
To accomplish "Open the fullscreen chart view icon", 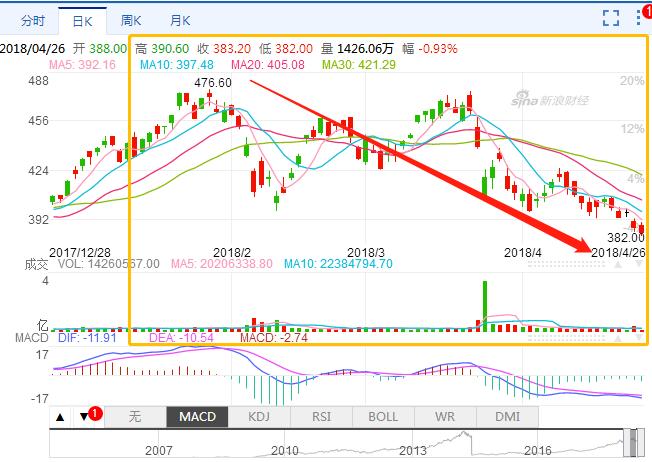I will [611, 18].
